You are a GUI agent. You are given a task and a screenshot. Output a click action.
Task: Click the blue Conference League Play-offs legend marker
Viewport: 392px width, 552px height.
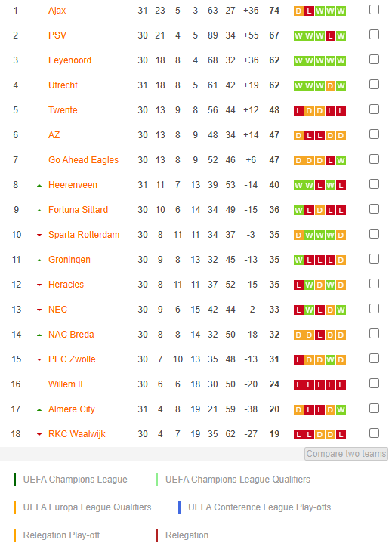tap(179, 507)
